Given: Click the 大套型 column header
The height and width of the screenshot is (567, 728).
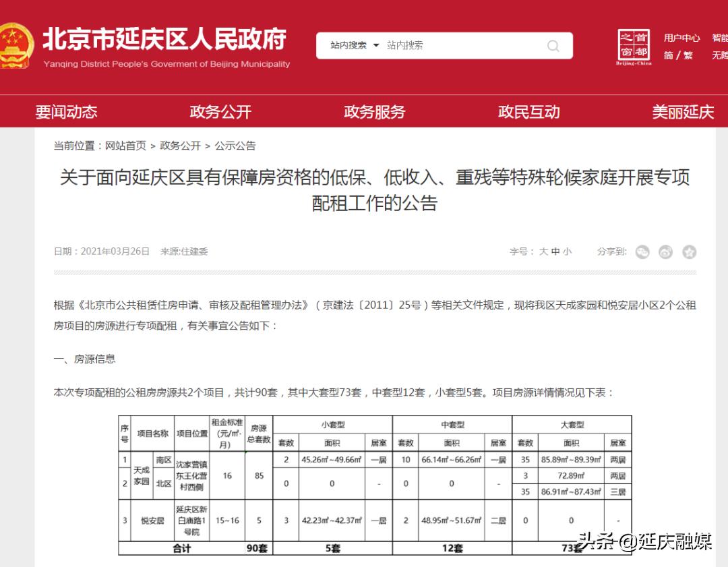Looking at the screenshot, I should (x=572, y=425).
